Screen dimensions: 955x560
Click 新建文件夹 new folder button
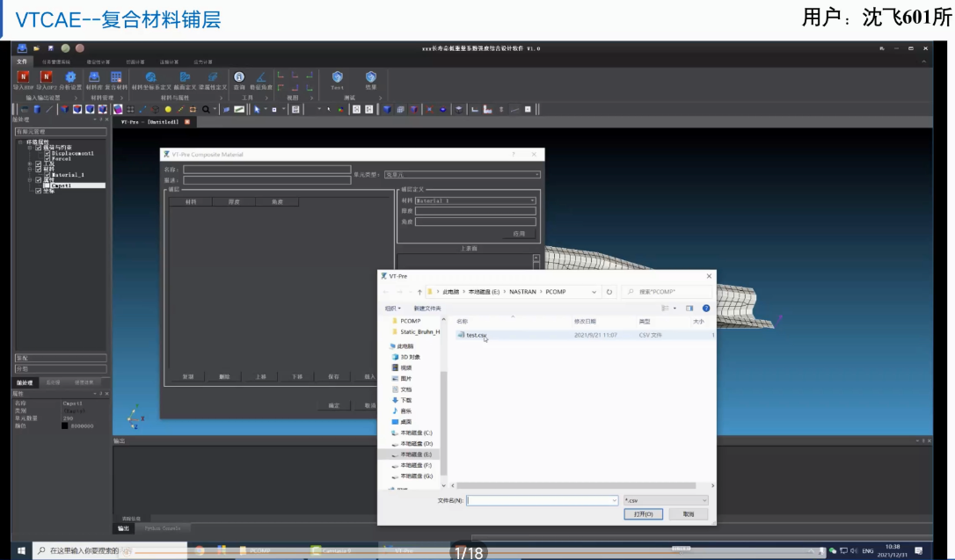(426, 309)
